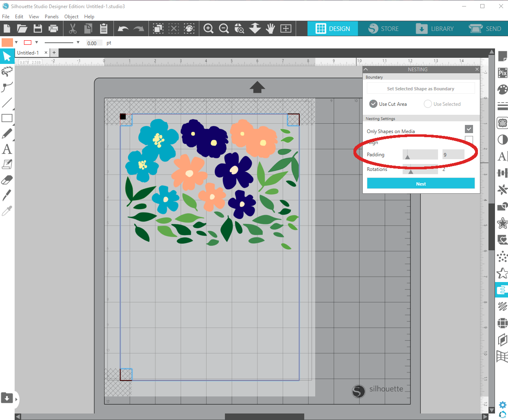Open the Panels menu
The width and height of the screenshot is (508, 420).
[x=52, y=17]
